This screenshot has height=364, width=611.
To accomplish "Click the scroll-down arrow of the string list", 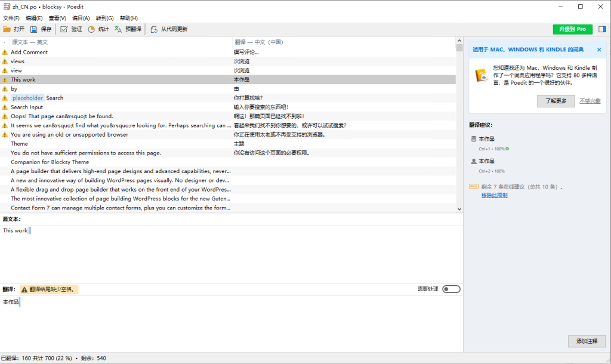I will (x=459, y=209).
